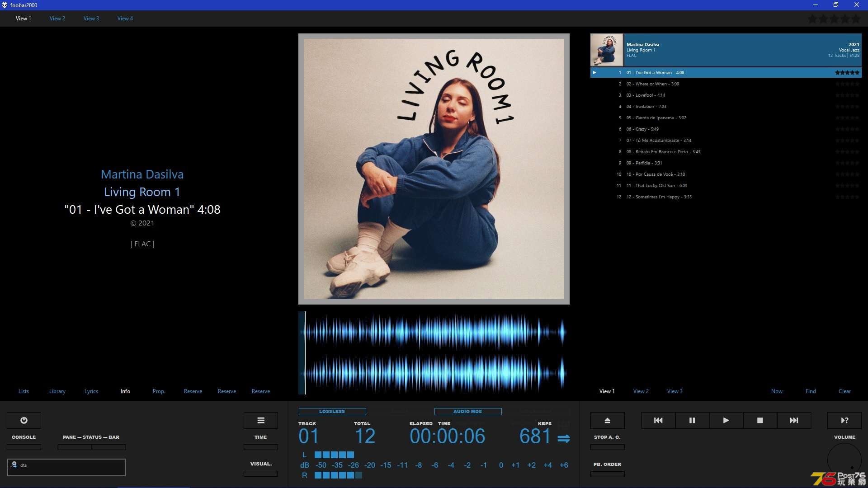Seek within the waveform seekbar
868x488 pixels.
(434, 353)
